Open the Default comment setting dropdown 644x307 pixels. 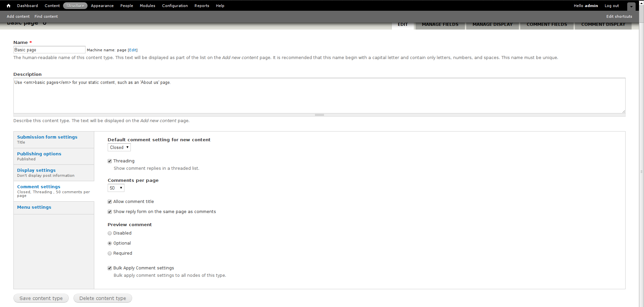click(x=119, y=147)
